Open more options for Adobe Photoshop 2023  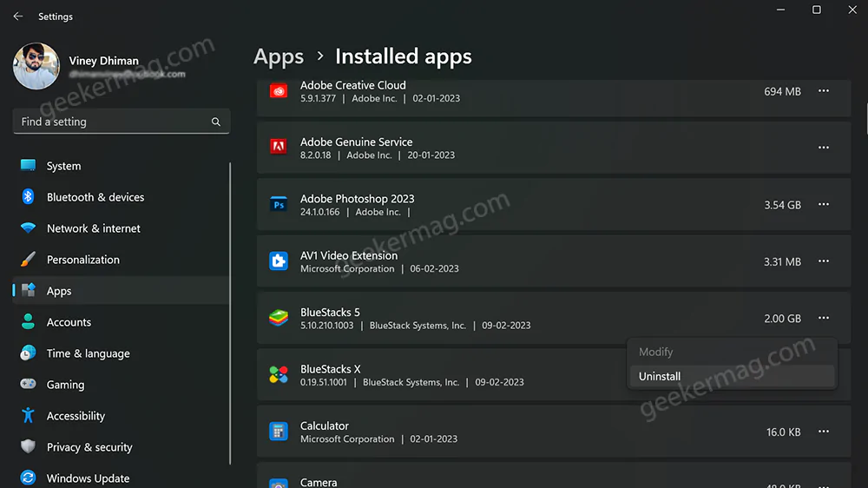(824, 204)
